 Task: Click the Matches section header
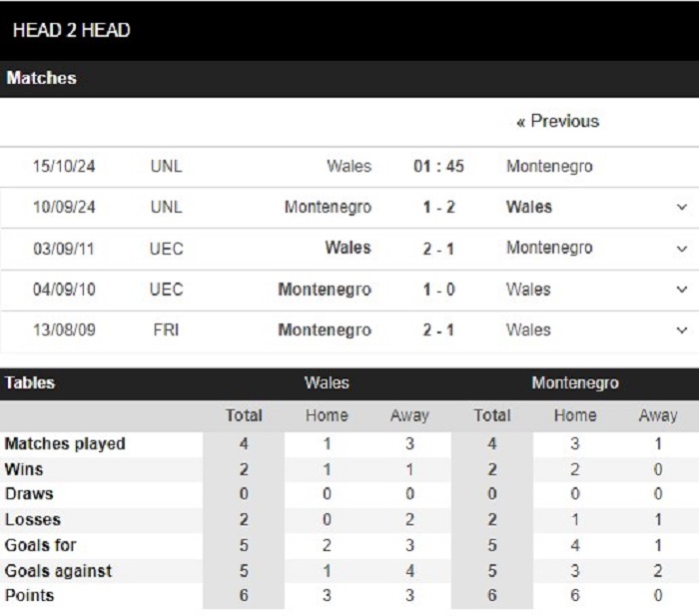click(42, 78)
